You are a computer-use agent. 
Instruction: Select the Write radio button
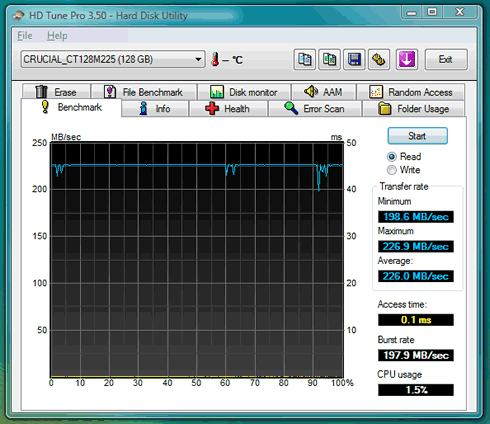[x=392, y=170]
